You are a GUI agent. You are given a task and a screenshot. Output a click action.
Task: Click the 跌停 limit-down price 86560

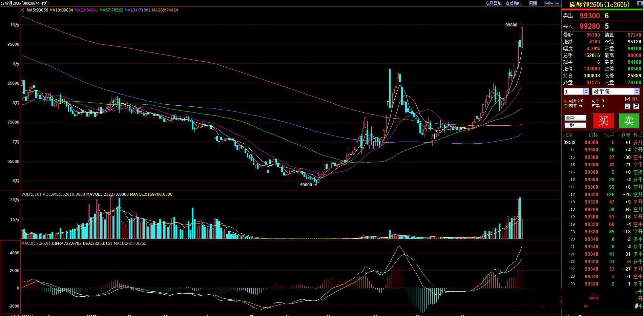(x=635, y=69)
